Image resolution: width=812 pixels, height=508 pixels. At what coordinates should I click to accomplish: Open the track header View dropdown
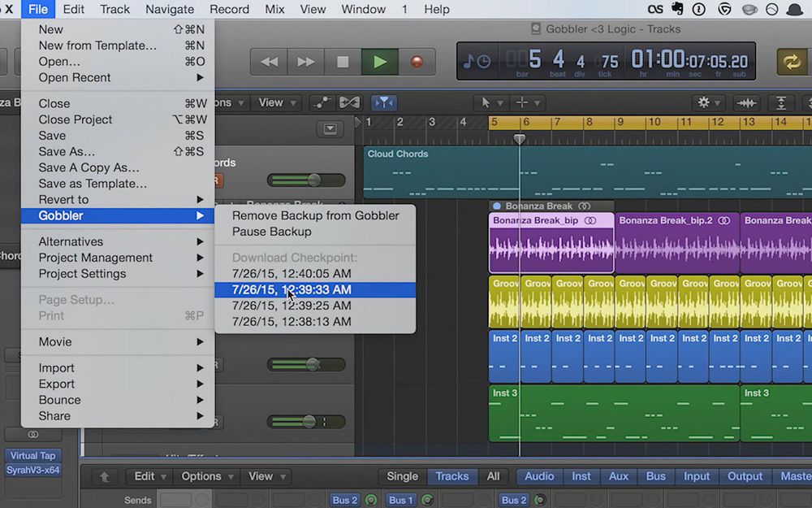pyautogui.click(x=277, y=102)
